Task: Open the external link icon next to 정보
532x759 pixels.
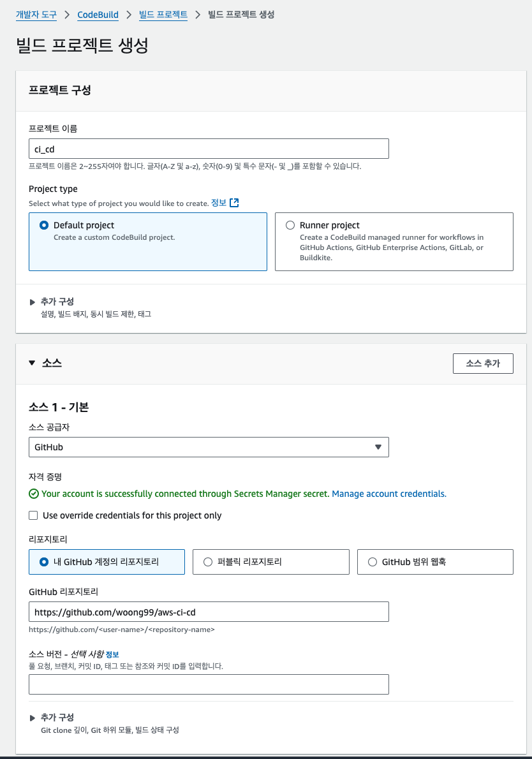Action: [x=234, y=203]
